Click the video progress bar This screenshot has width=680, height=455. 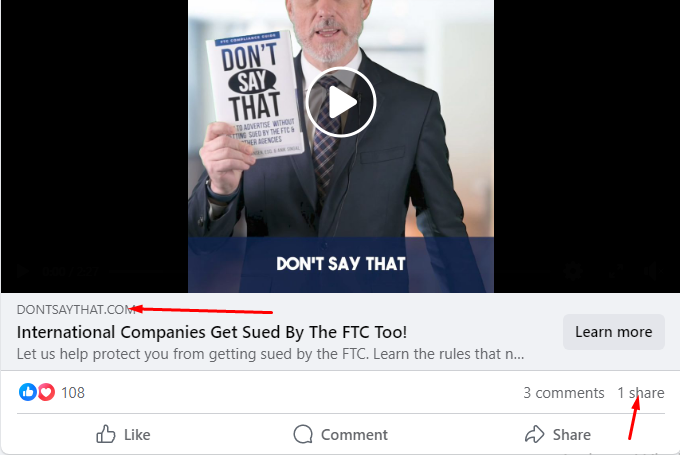click(x=330, y=271)
